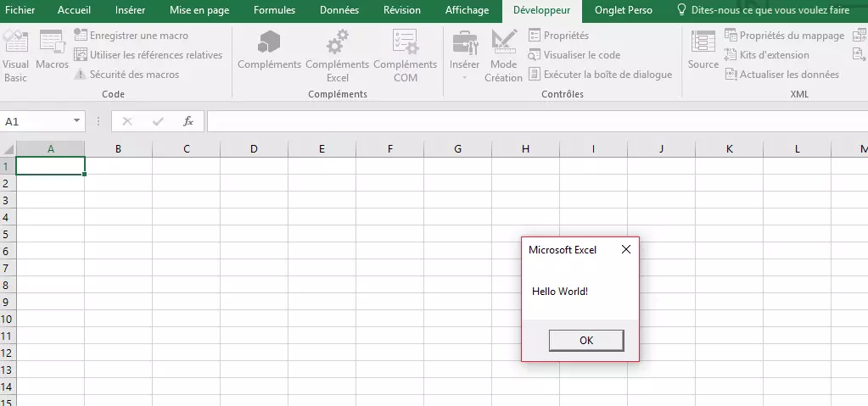Open the Affichage tab
Viewport: 868px width, 406px height.
[468, 10]
